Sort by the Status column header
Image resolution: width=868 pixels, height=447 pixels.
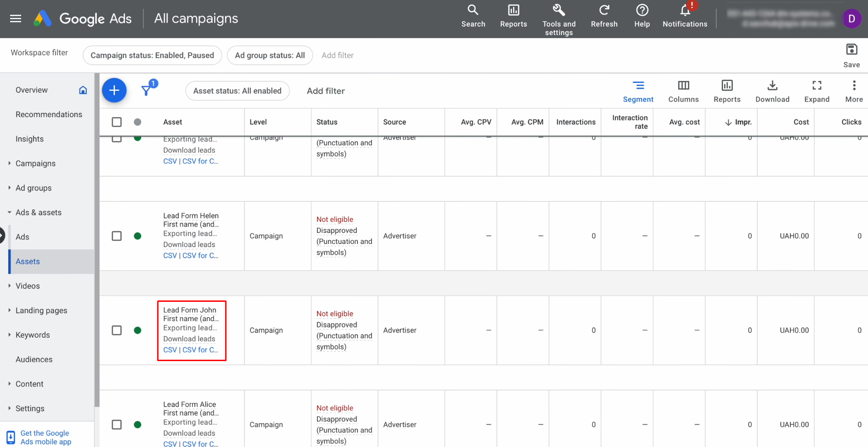(x=327, y=122)
